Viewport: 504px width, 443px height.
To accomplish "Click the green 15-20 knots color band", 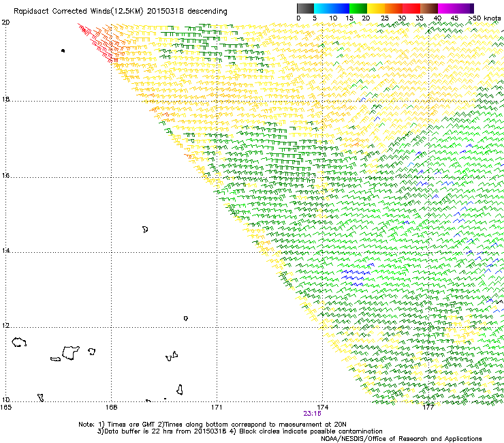I will tap(358, 8).
